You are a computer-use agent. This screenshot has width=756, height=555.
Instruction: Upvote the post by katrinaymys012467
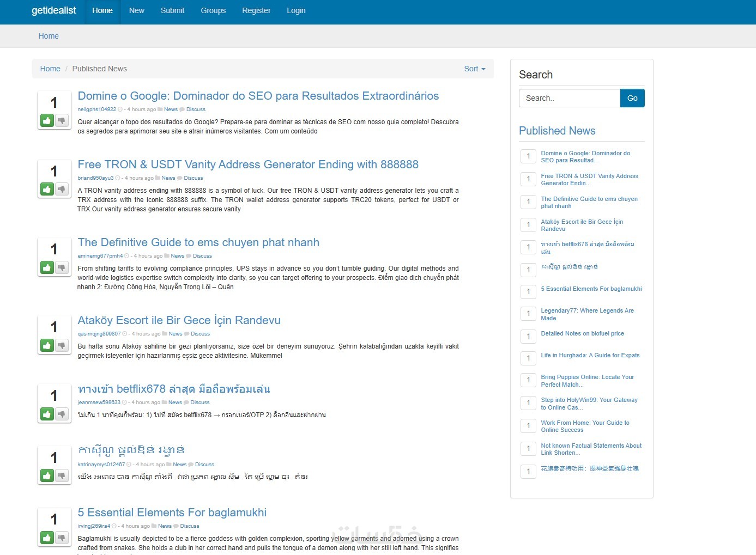[47, 476]
